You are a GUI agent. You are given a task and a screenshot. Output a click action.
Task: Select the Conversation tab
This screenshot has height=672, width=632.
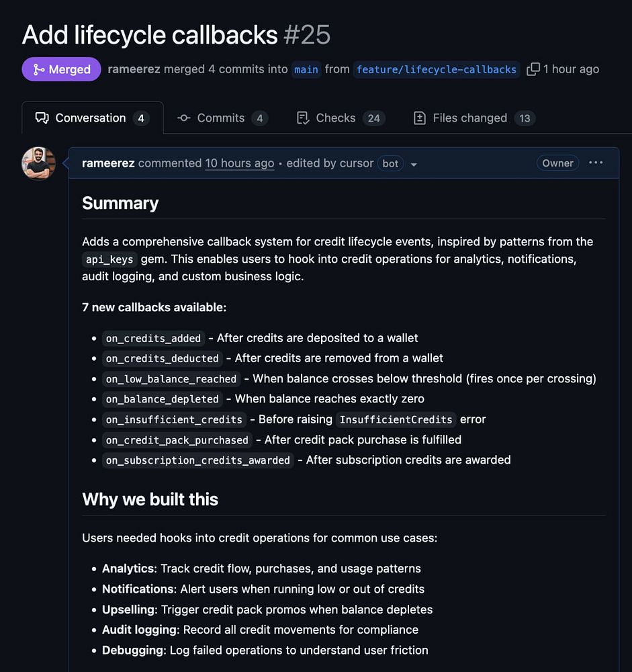[x=92, y=118]
